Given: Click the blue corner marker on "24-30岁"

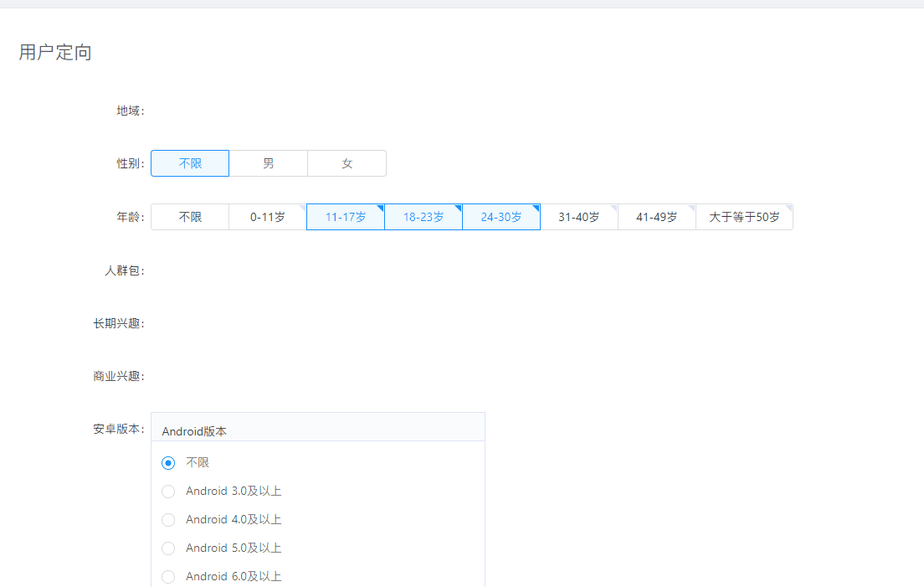Looking at the screenshot, I should [x=536, y=208].
